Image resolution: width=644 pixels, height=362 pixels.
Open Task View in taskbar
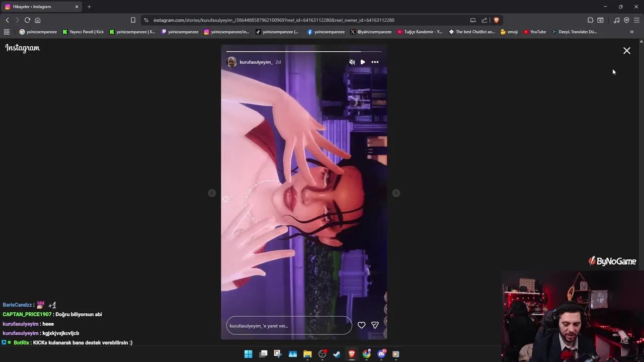263,354
